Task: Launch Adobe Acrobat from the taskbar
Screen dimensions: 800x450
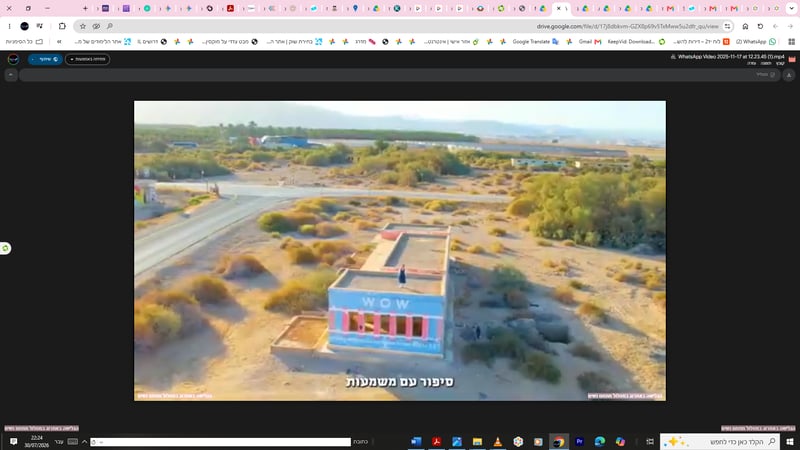Action: (x=437, y=441)
